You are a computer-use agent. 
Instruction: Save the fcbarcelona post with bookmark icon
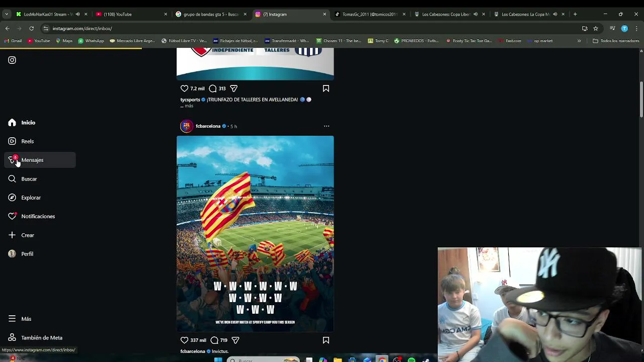click(326, 340)
